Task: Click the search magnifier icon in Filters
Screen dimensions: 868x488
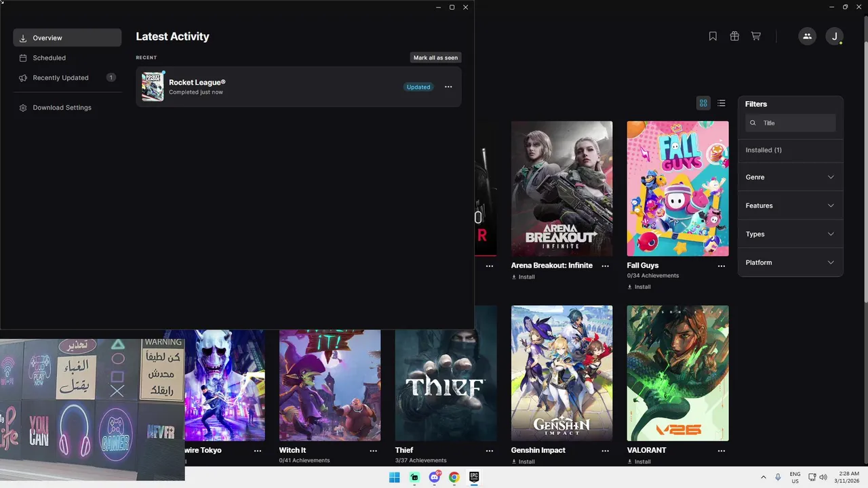Action: 753,123
